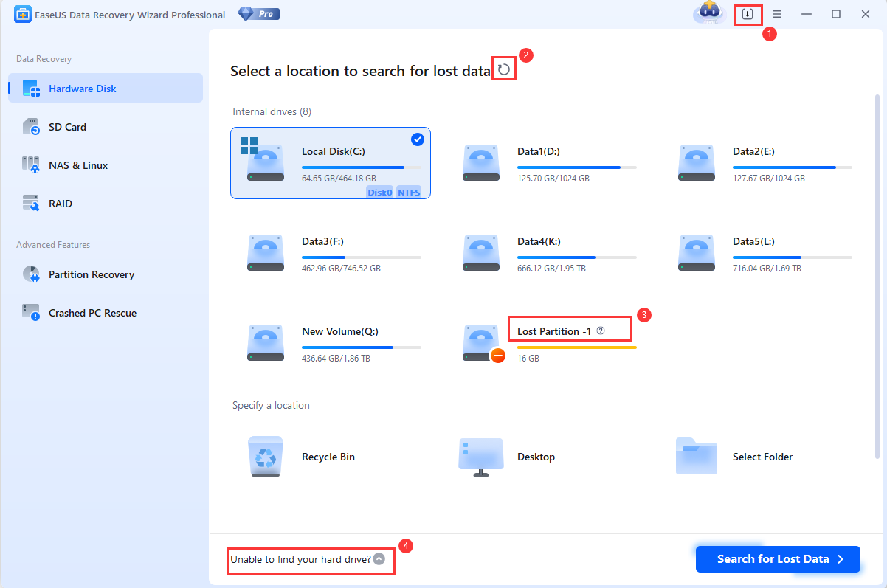887x588 pixels.
Task: Click the Data1(D:) label
Action: point(539,151)
